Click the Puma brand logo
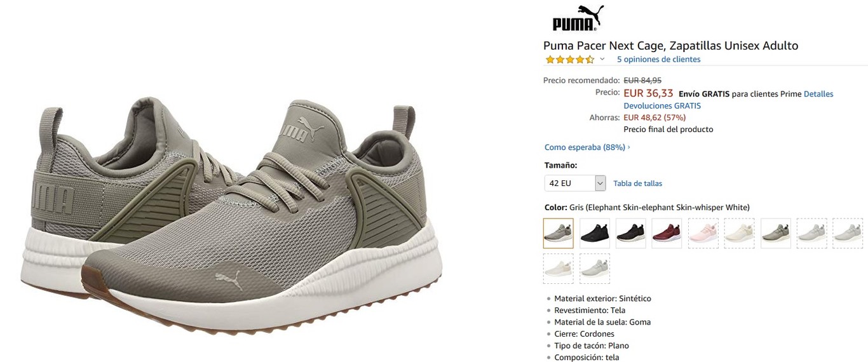The width and height of the screenshot is (868, 362). click(x=578, y=18)
